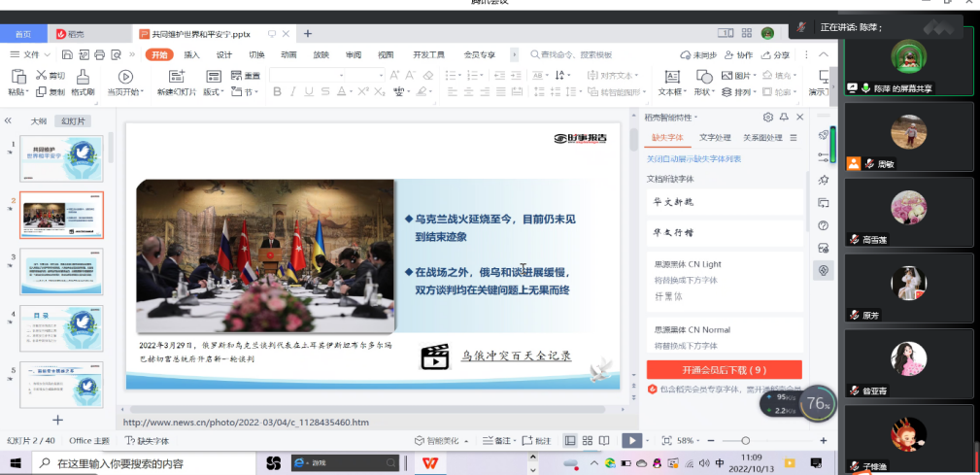
Task: Open the zoom percentage 58% dropdown
Action: tap(689, 440)
